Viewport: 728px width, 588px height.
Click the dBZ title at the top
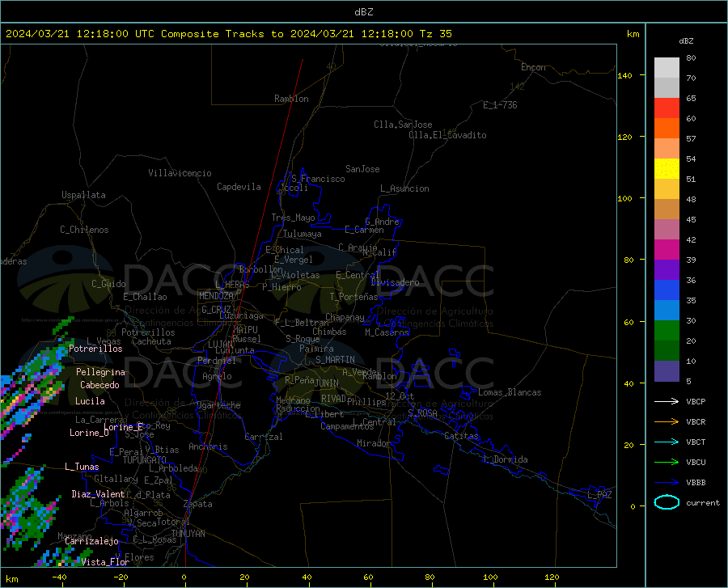(363, 12)
